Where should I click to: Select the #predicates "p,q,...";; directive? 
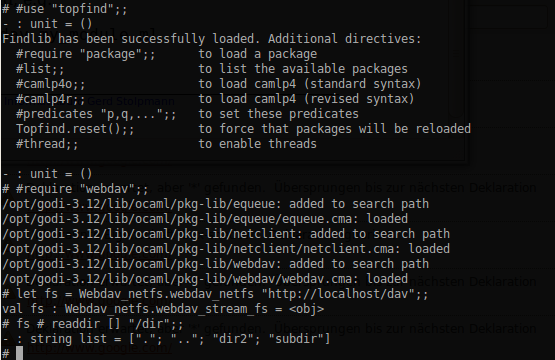click(x=96, y=114)
